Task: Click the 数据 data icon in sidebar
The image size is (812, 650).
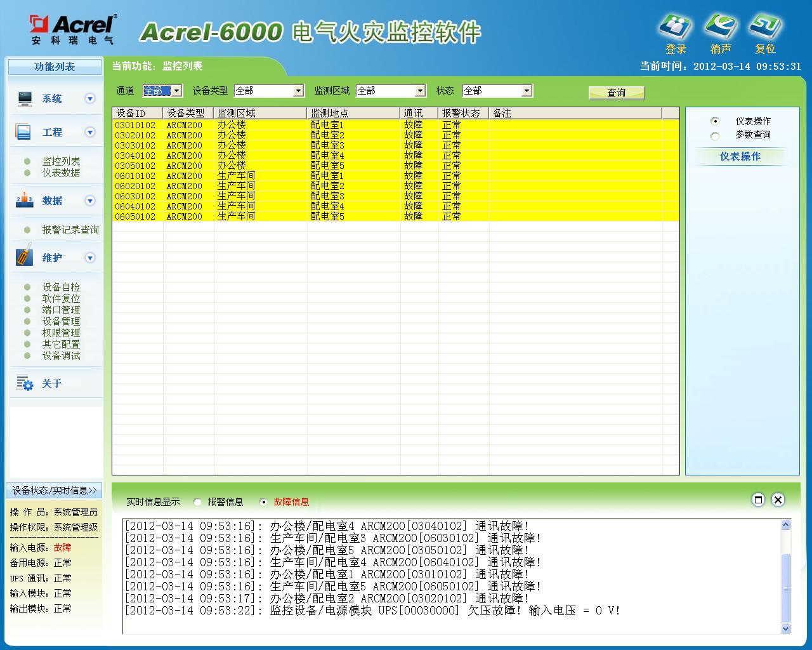Action: [x=24, y=201]
